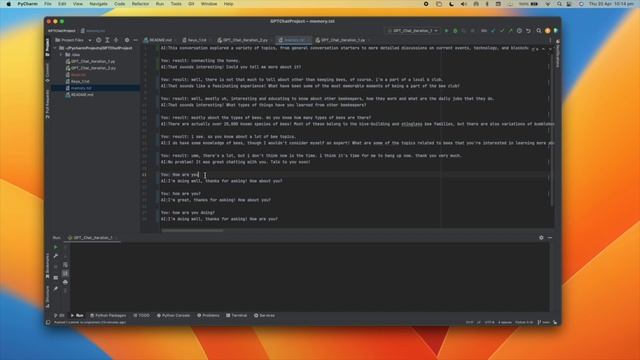Open the Structure side tool window

[x=47, y=297]
